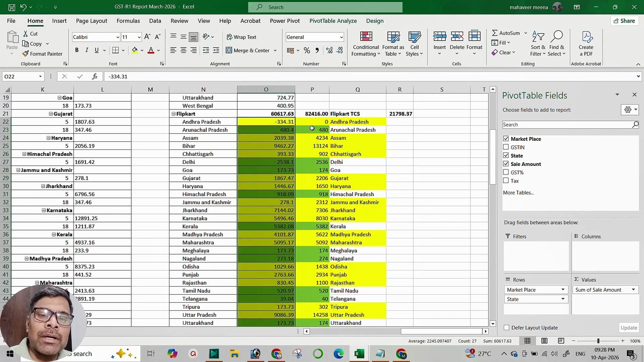Open PivotTable Fields tools gear menu
644x362 pixels.
(x=630, y=110)
